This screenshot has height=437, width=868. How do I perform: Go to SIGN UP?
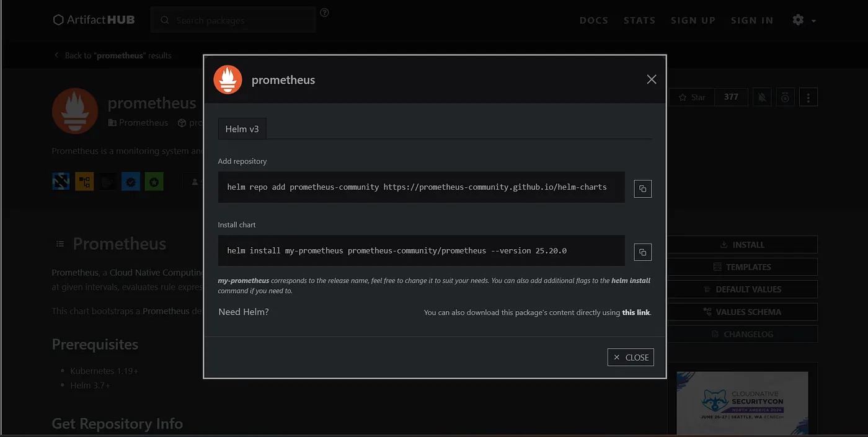point(693,20)
